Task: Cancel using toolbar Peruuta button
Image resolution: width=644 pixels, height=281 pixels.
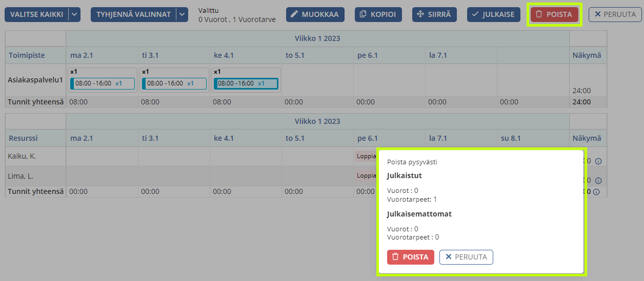Action: (615, 14)
